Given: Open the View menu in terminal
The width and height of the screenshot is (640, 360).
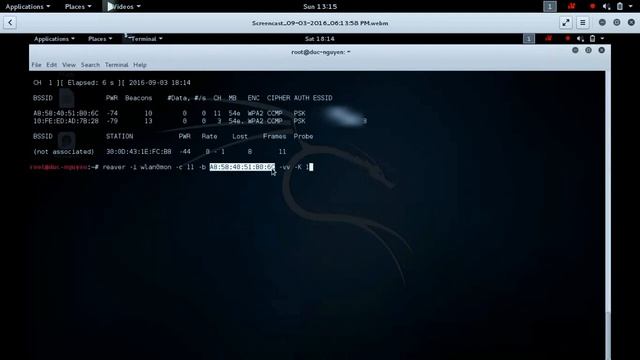Looking at the screenshot, I should coord(69,65).
